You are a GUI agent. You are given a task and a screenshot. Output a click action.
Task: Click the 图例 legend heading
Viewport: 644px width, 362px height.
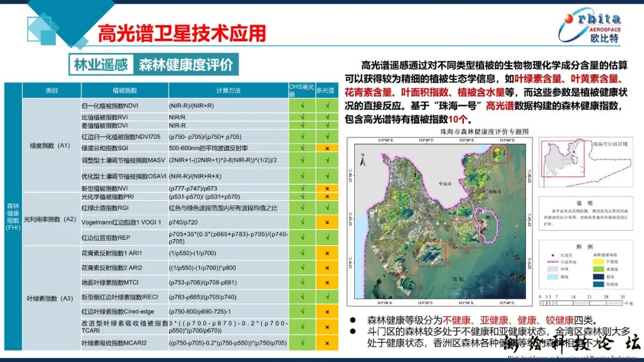[x=584, y=246]
